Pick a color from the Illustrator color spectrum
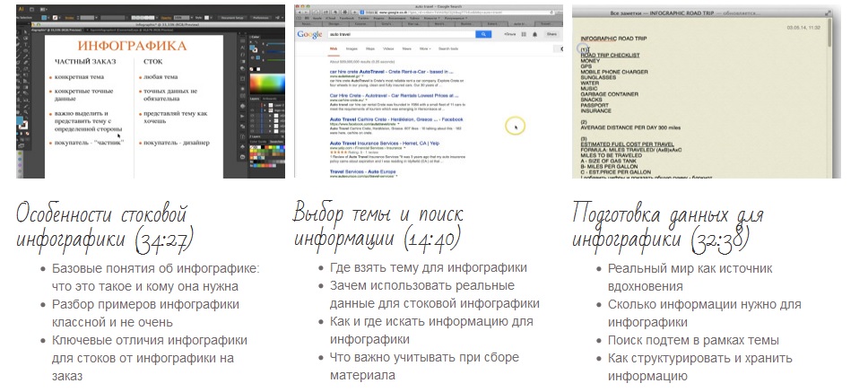 click(266, 87)
